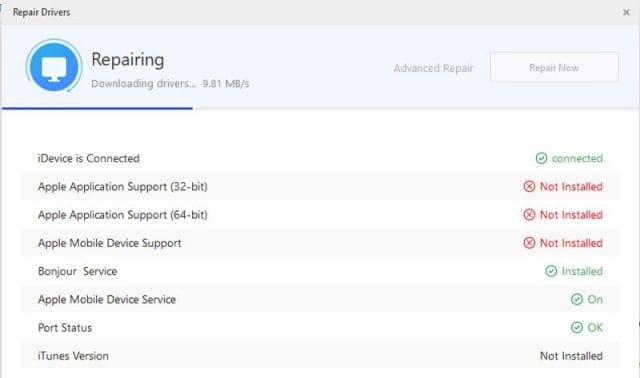Click Not Installed status for 32-bit support
The height and width of the screenshot is (378, 640).
(x=571, y=187)
